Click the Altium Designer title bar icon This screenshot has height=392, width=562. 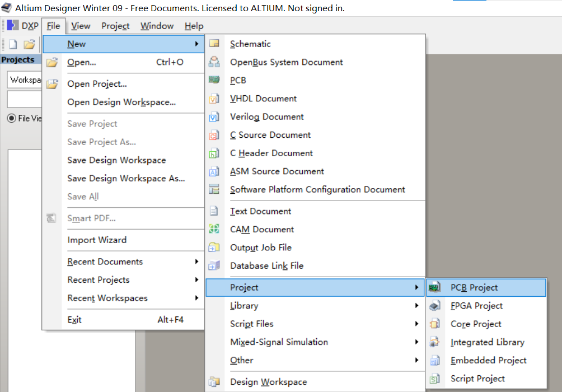tap(7, 7)
